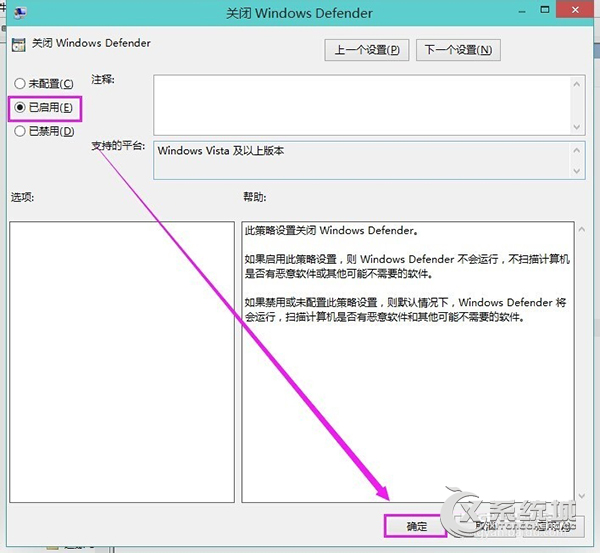Click the text Windows Vista 及以上版本
This screenshot has height=553, width=600.
pyautogui.click(x=221, y=151)
